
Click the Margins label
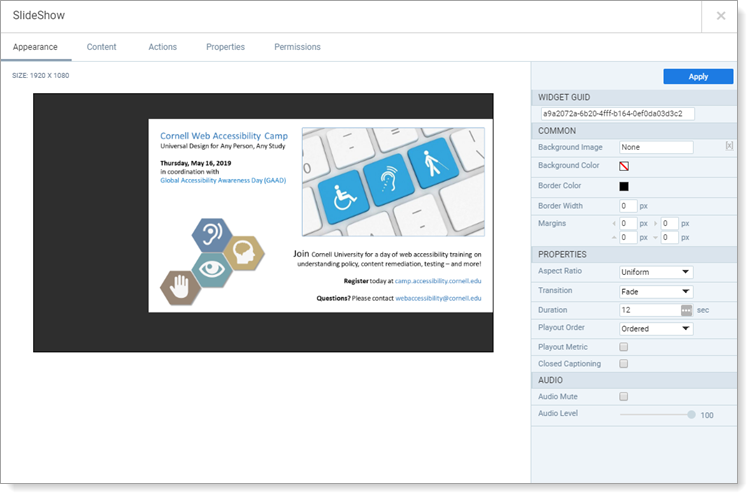coord(552,223)
